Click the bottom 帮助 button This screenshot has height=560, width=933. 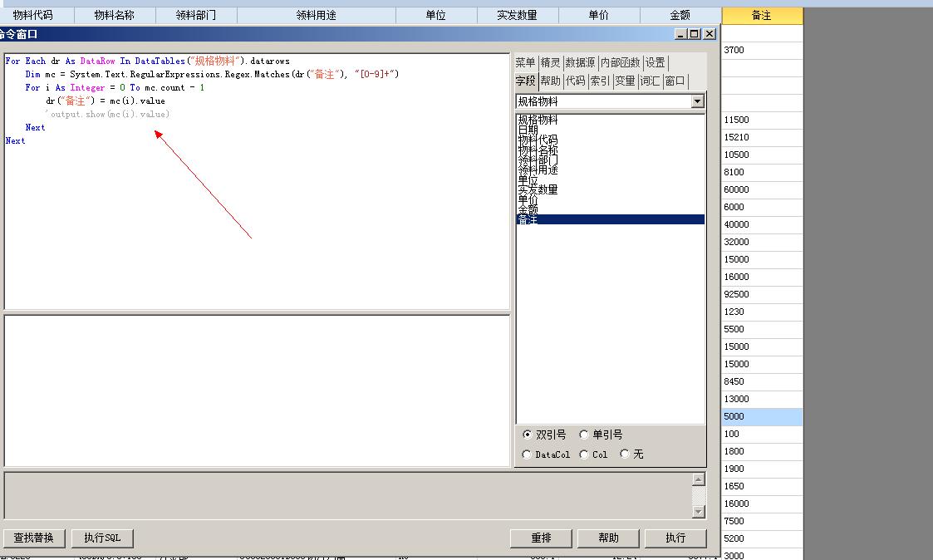tap(608, 538)
